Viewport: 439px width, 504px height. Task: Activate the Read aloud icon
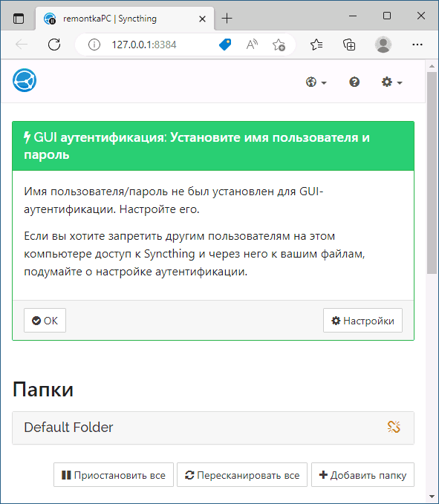[x=252, y=45]
